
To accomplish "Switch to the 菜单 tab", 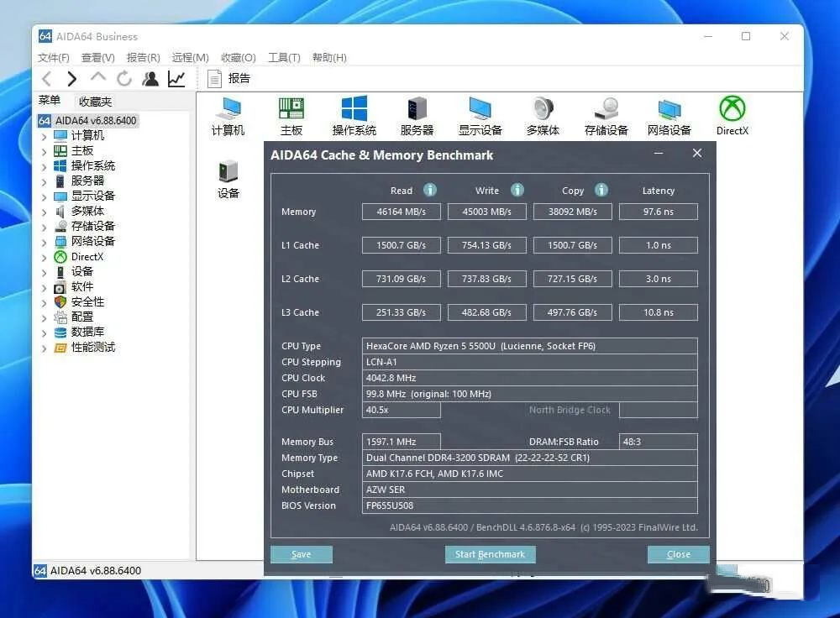I will tap(50, 100).
